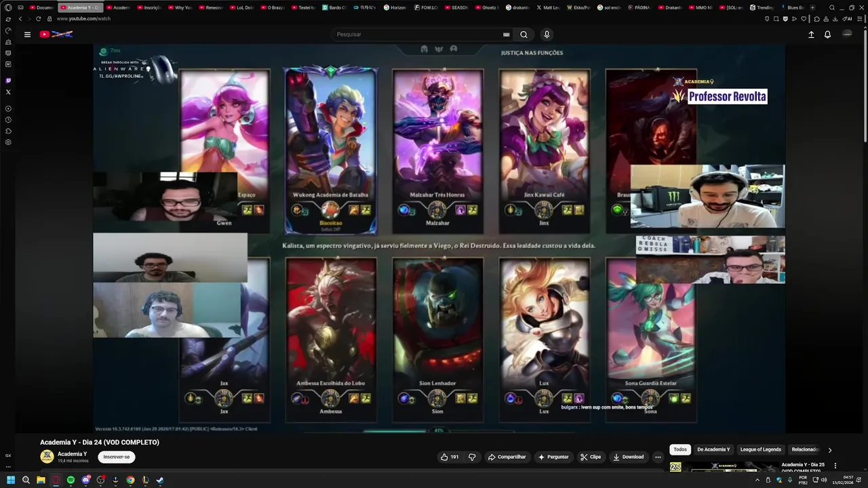Open the Windows Start button
This screenshot has width=868, height=488.
(x=11, y=480)
